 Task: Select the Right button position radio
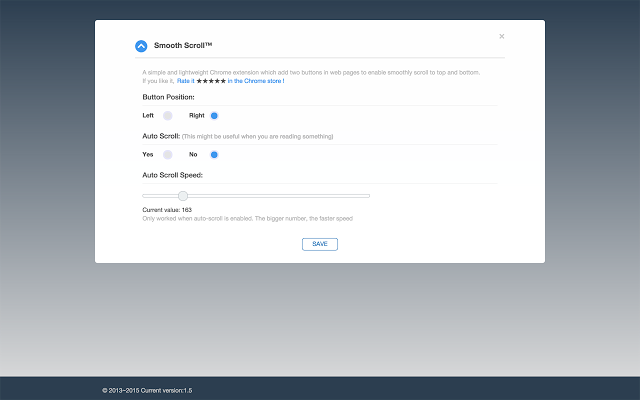pyautogui.click(x=214, y=116)
